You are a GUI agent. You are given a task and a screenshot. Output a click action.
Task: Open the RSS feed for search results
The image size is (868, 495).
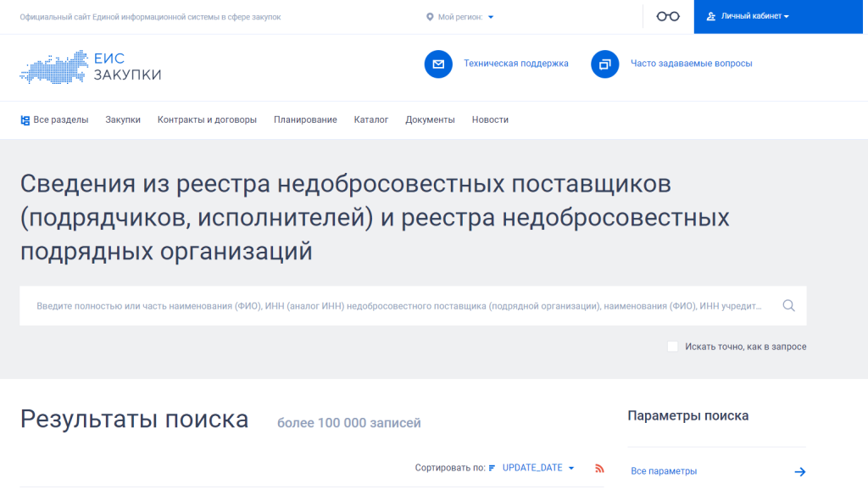point(599,467)
